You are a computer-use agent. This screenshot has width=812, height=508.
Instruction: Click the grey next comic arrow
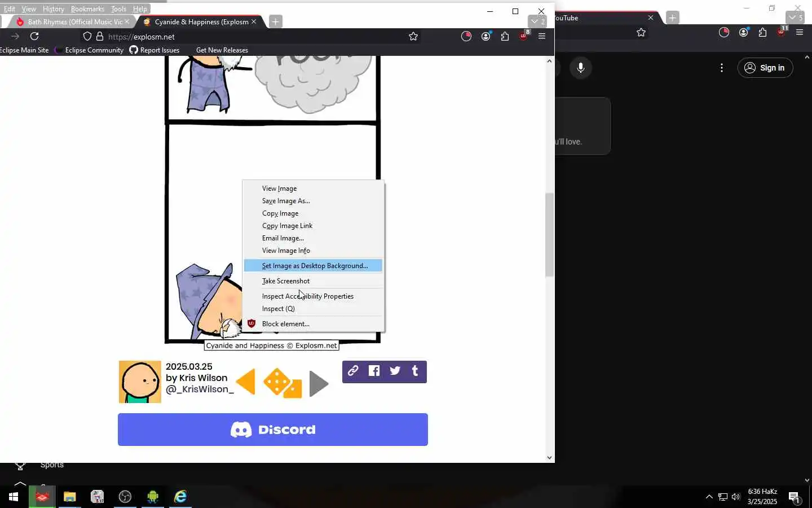click(x=319, y=384)
